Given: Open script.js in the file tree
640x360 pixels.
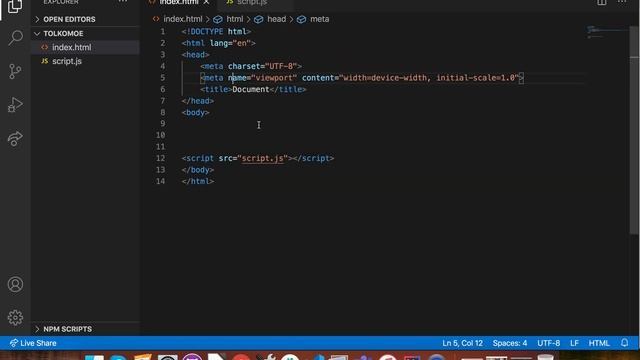Looking at the screenshot, I should (85, 61).
